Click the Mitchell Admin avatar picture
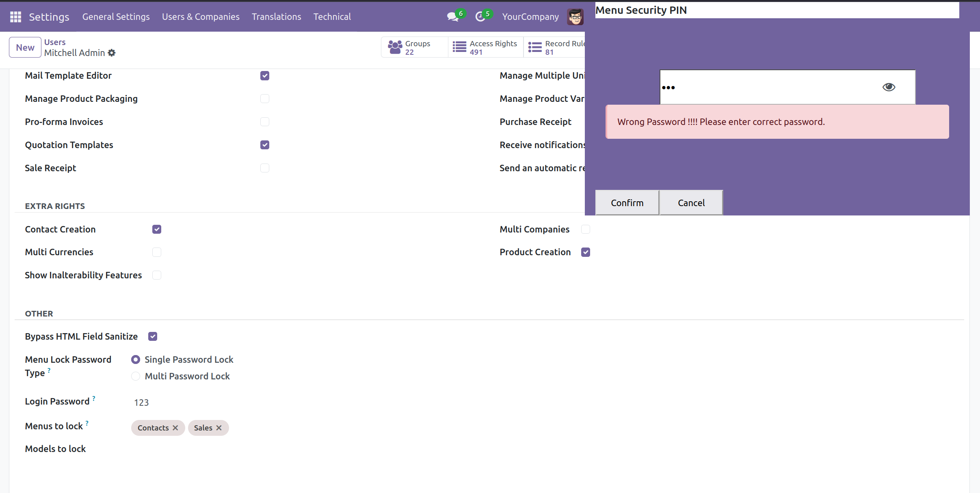 coord(575,17)
